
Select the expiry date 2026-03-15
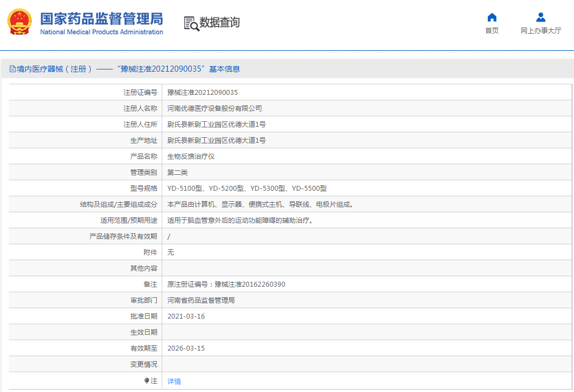[x=186, y=349]
